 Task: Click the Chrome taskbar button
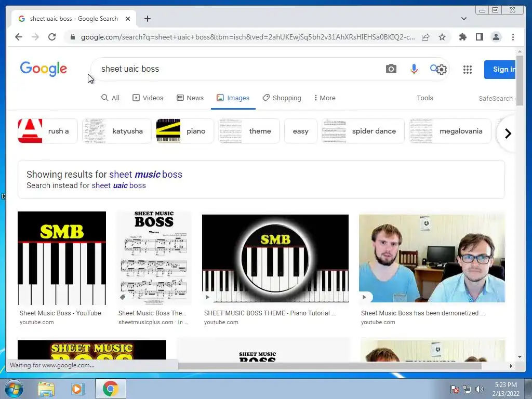(110, 389)
